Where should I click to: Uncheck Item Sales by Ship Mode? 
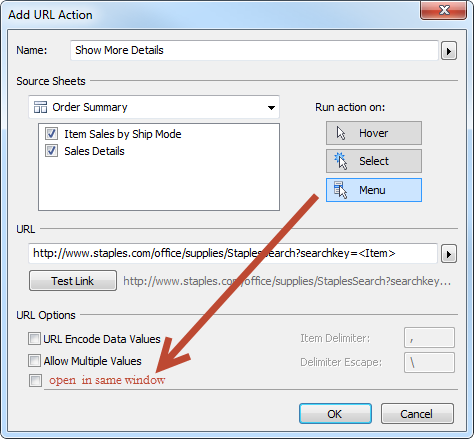51,134
